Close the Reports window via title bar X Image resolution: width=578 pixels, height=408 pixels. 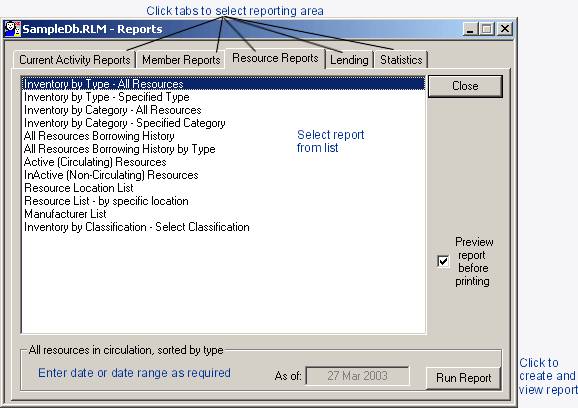505,29
